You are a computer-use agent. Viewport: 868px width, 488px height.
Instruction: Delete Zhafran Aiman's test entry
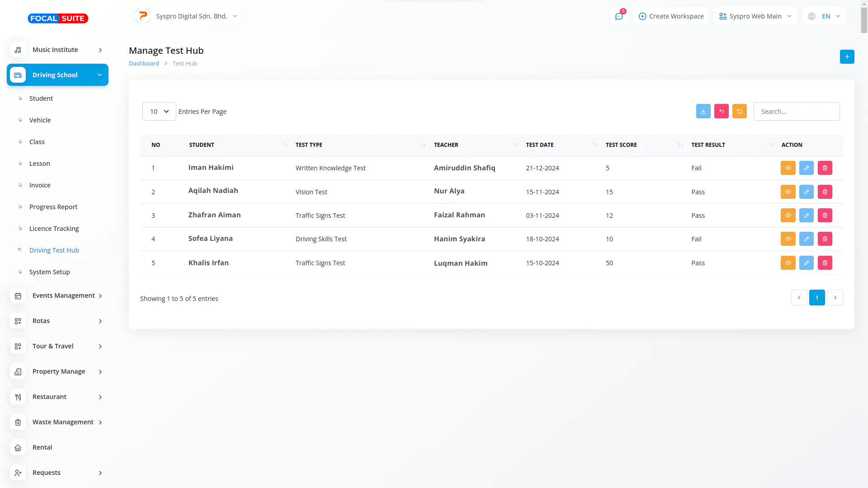pos(825,216)
